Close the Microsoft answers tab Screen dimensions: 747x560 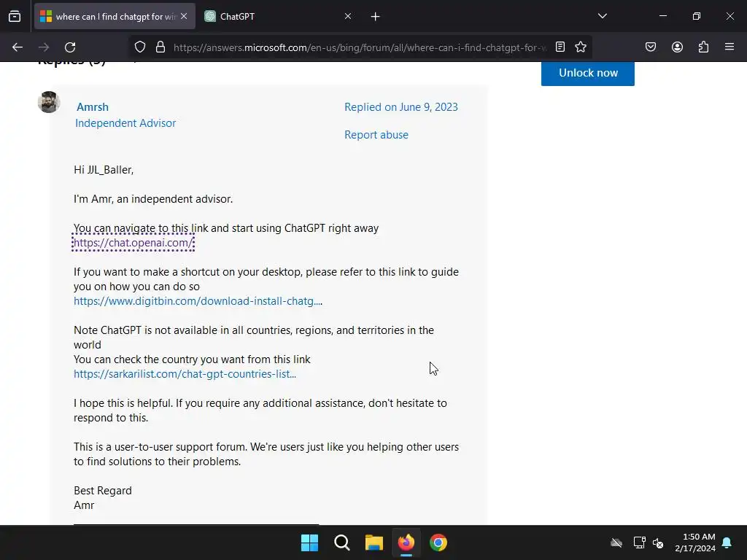click(184, 16)
